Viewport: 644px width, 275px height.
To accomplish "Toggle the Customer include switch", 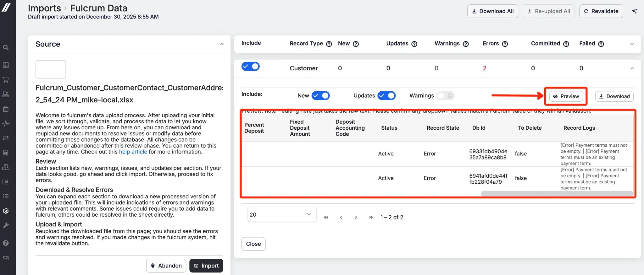I will pyautogui.click(x=251, y=67).
